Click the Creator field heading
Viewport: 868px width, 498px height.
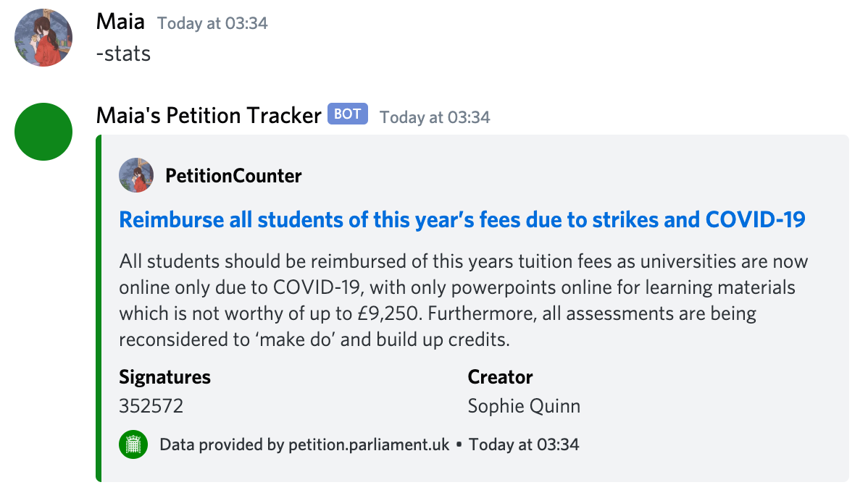coord(500,377)
